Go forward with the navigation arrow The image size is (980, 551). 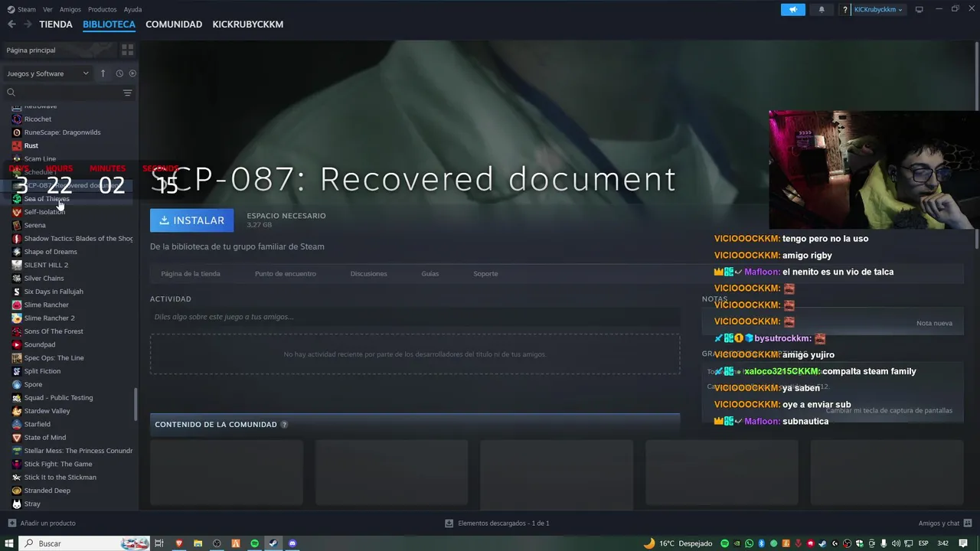pyautogui.click(x=28, y=24)
